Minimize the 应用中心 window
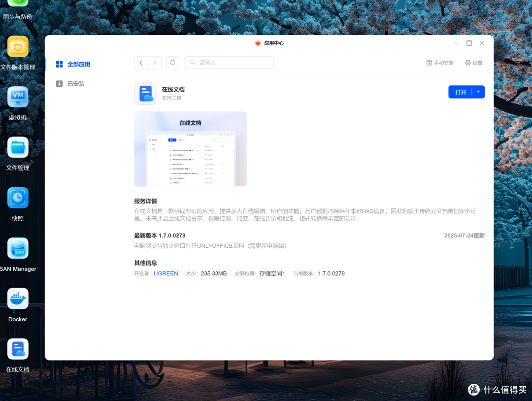Viewport: 532px width, 401px height. click(456, 43)
